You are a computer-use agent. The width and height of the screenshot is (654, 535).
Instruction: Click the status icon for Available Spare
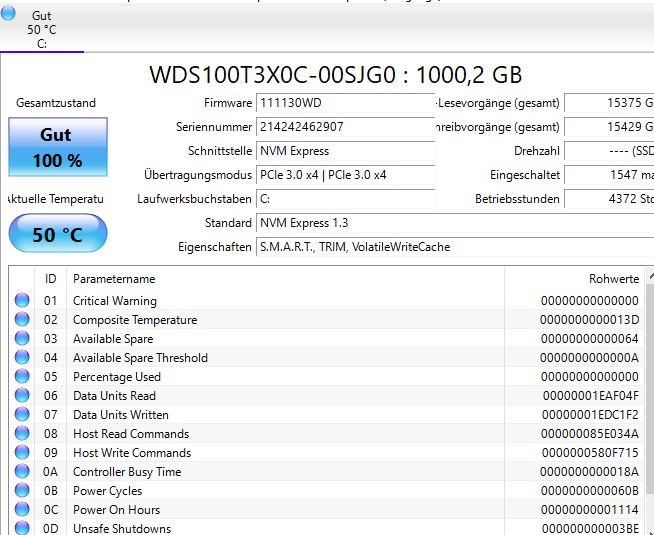tap(22, 338)
